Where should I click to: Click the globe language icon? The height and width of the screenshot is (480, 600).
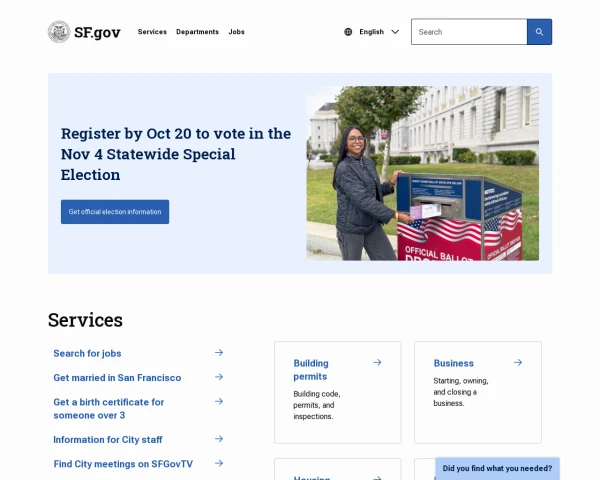pos(348,32)
